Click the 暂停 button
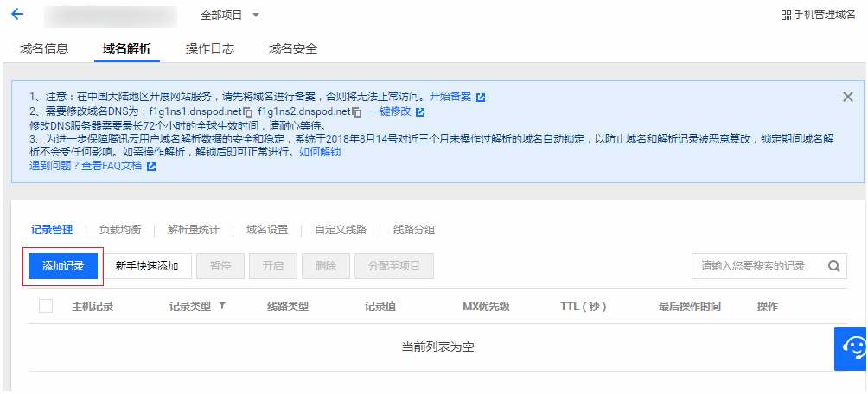The height and width of the screenshot is (394, 868). coord(220,265)
